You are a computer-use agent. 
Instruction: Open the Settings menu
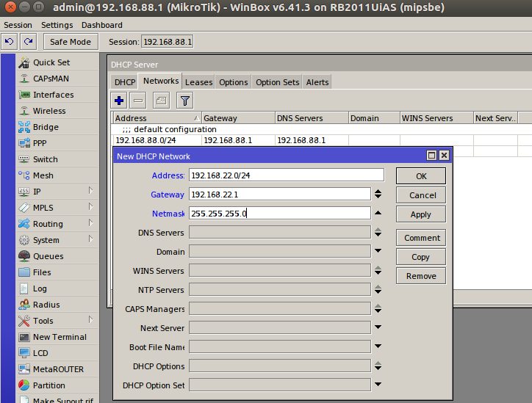(57, 25)
